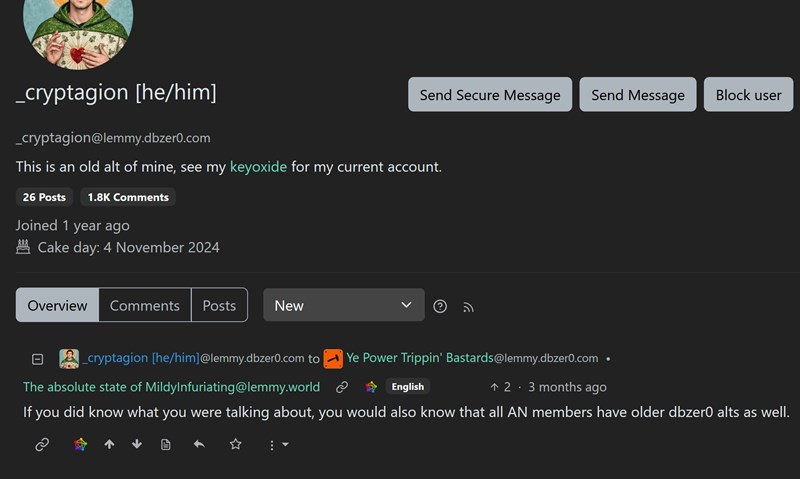Click the comment permalink chain icon
800x479 pixels.
(x=42, y=444)
